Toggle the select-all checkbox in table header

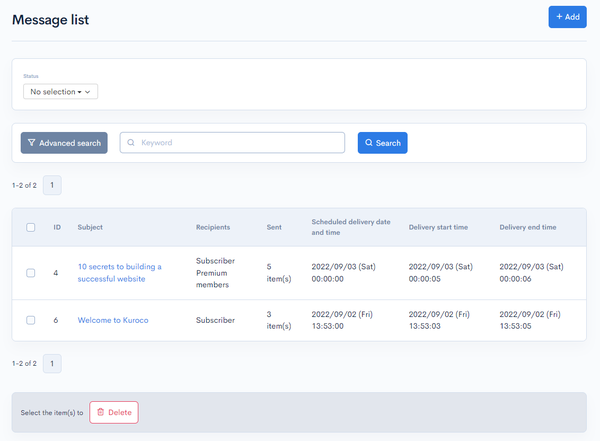coord(31,227)
